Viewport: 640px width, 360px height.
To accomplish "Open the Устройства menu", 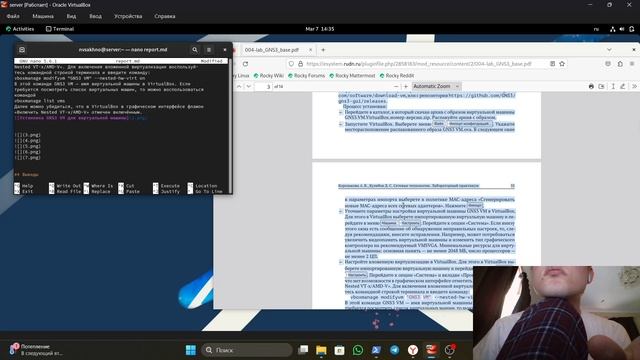I will coord(128,16).
